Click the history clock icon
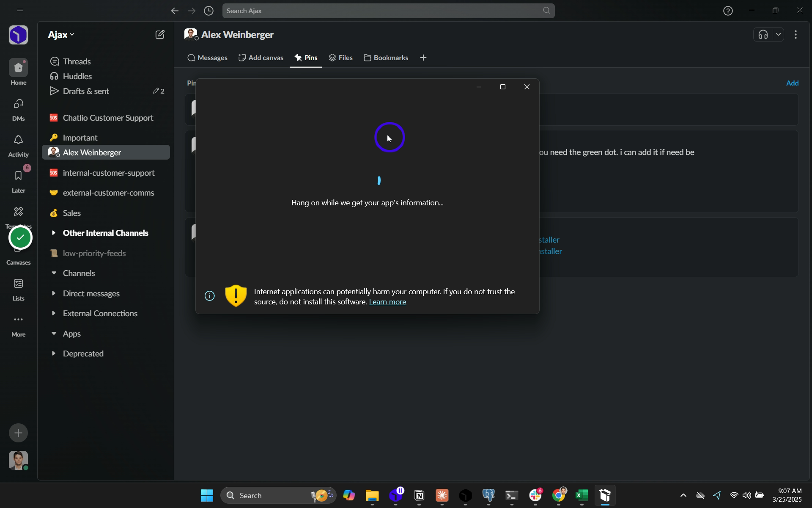Viewport: 812px width, 508px height. point(208,11)
